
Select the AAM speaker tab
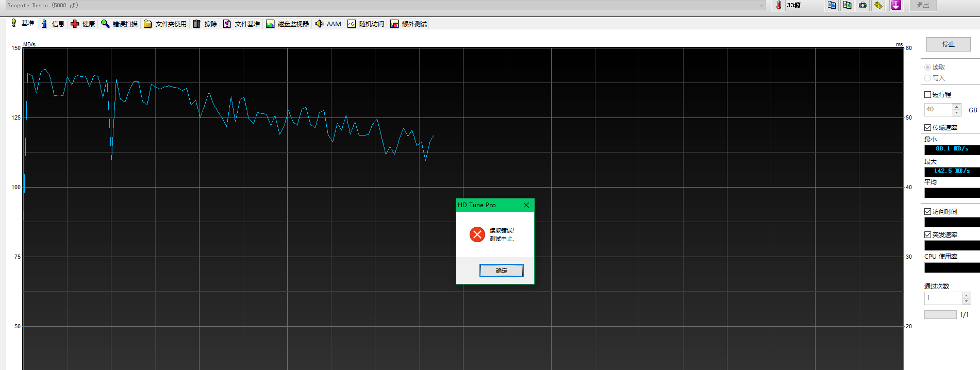coord(328,24)
